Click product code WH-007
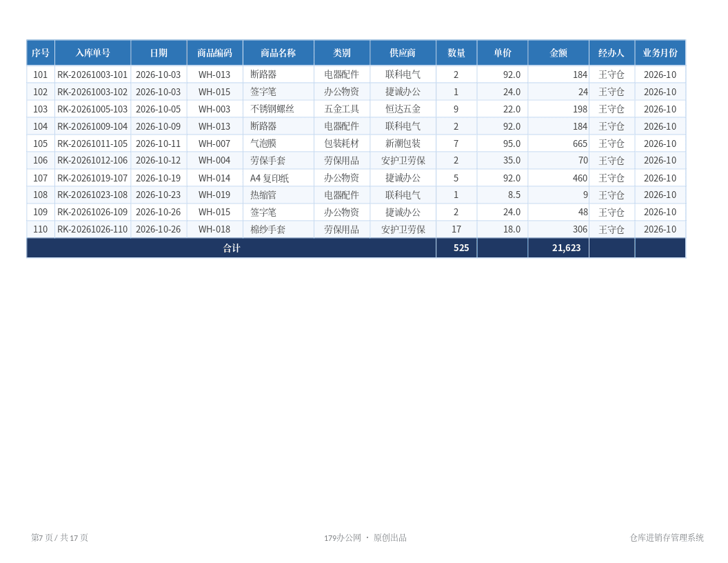This screenshot has height=563, width=728. (x=214, y=144)
